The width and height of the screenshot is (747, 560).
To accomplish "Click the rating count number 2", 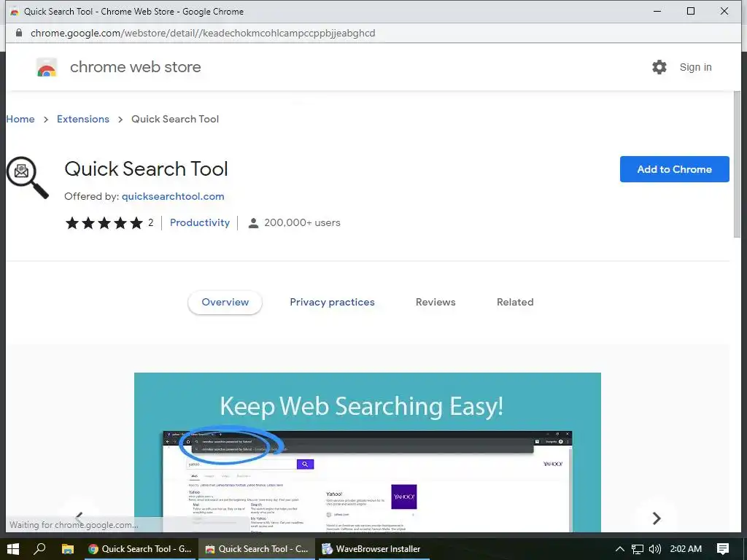I will pos(150,222).
